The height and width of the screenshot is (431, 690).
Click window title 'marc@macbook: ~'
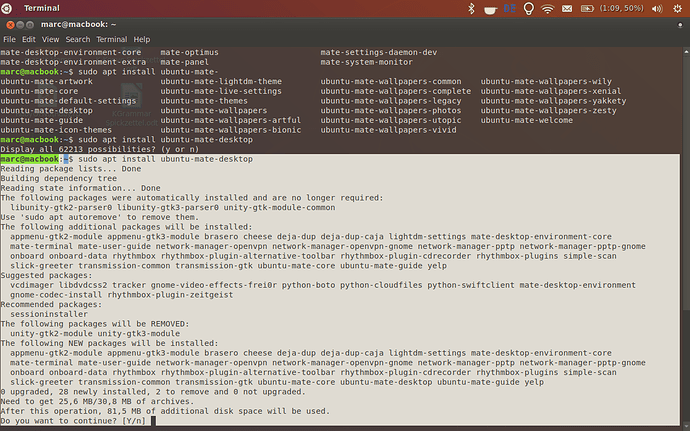point(78,24)
